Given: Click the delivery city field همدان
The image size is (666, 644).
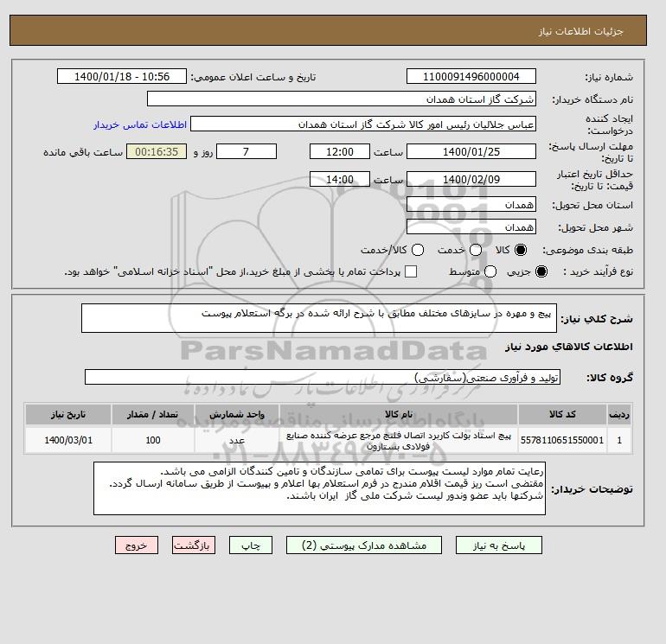Looking at the screenshot, I should (x=471, y=227).
